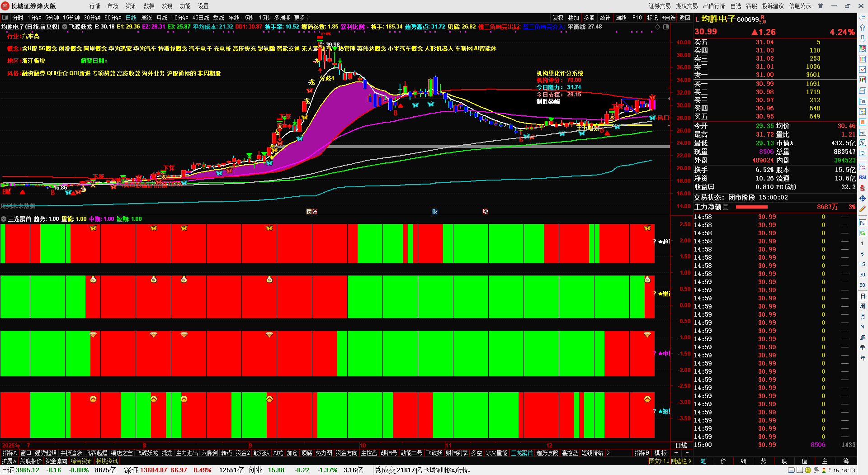Switch to 15 minute period in sidebar
This screenshot has width=868, height=475.
pos(863,264)
